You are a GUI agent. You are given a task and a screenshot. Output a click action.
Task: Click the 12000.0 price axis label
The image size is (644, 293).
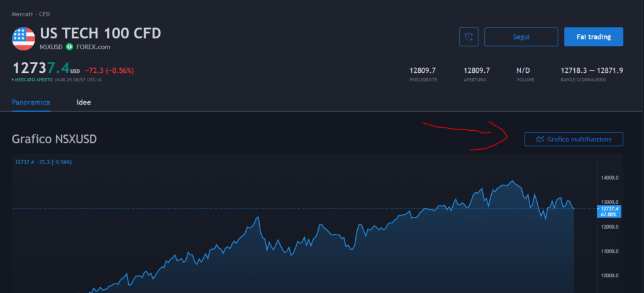click(610, 226)
